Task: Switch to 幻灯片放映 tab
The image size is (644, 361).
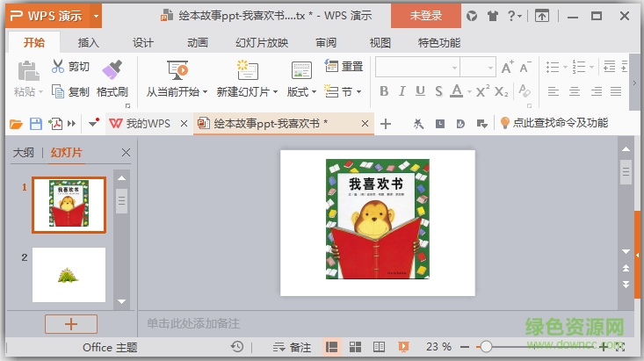Action: [262, 42]
